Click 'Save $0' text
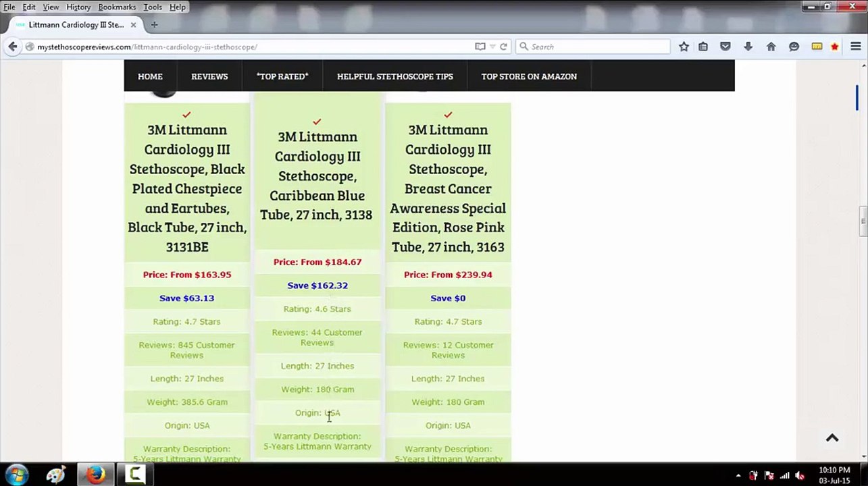The width and height of the screenshot is (868, 486). tap(448, 298)
